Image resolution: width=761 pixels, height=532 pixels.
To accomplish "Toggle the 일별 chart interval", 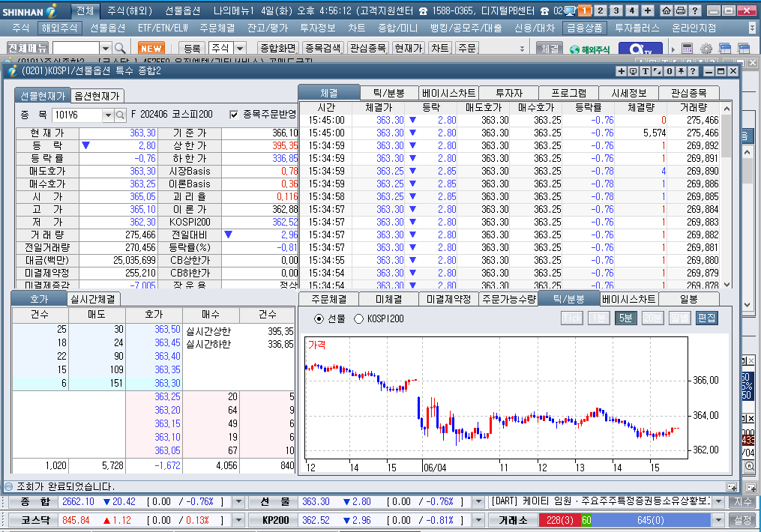I will pos(679,318).
